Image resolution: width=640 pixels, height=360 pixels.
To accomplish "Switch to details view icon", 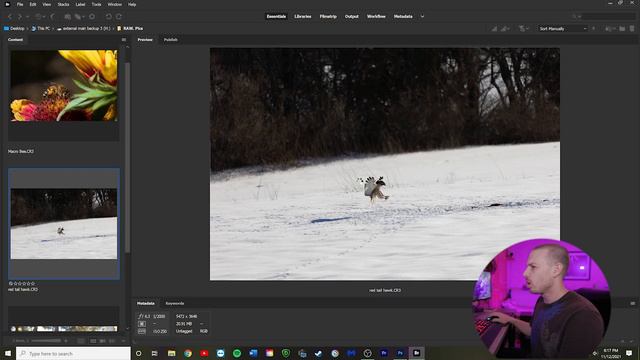I will tap(103, 341).
